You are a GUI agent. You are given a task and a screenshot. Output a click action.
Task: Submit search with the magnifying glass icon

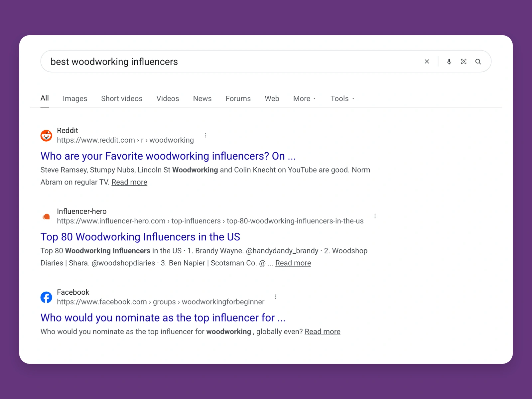click(x=478, y=62)
